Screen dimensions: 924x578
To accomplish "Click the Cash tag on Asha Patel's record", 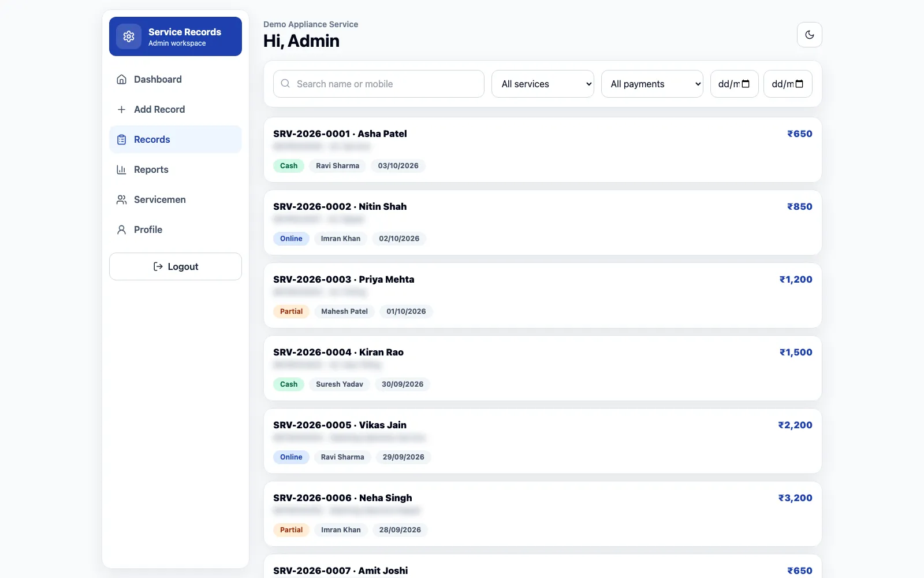I will (289, 166).
